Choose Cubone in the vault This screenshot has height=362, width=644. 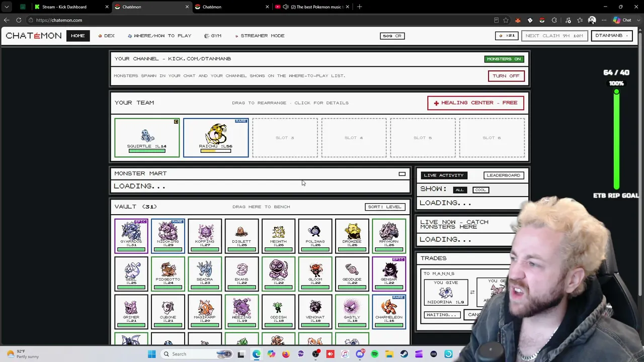pyautogui.click(x=168, y=312)
